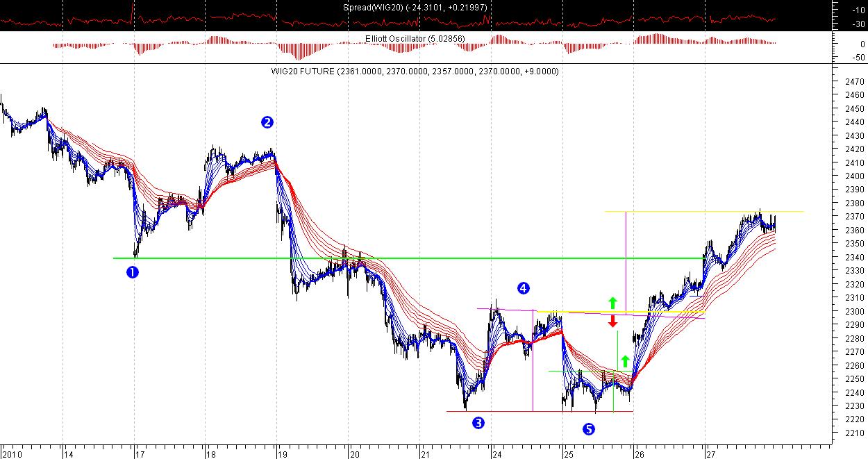The width and height of the screenshot is (868, 459).
Task: Click date label 21 on time axis
Action: 426,455
